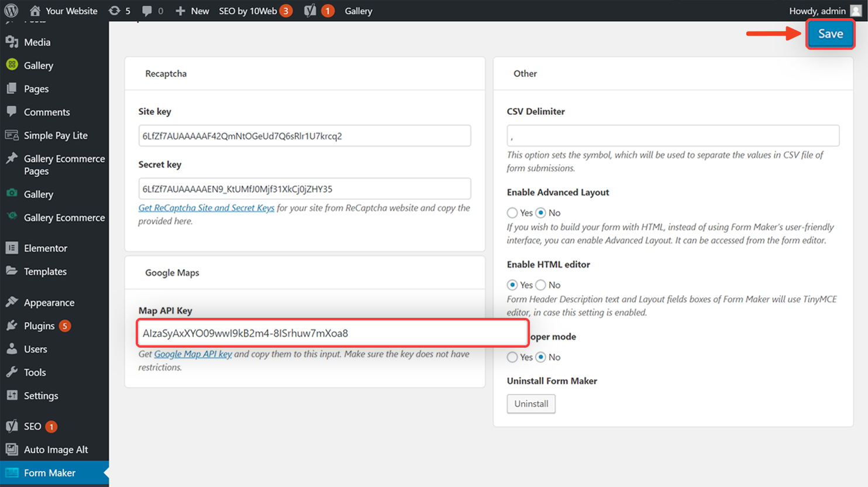Click the Pages sidebar icon
This screenshot has width=868, height=487.
point(12,88)
